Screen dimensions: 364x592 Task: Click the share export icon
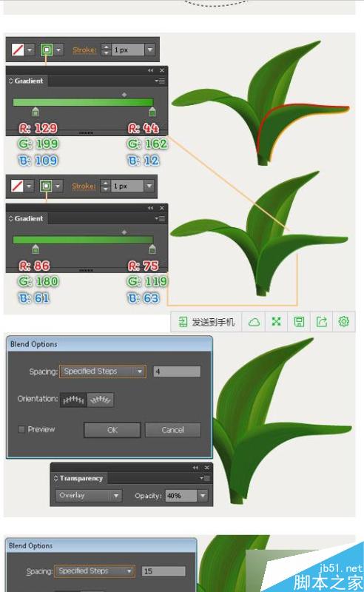pos(321,322)
